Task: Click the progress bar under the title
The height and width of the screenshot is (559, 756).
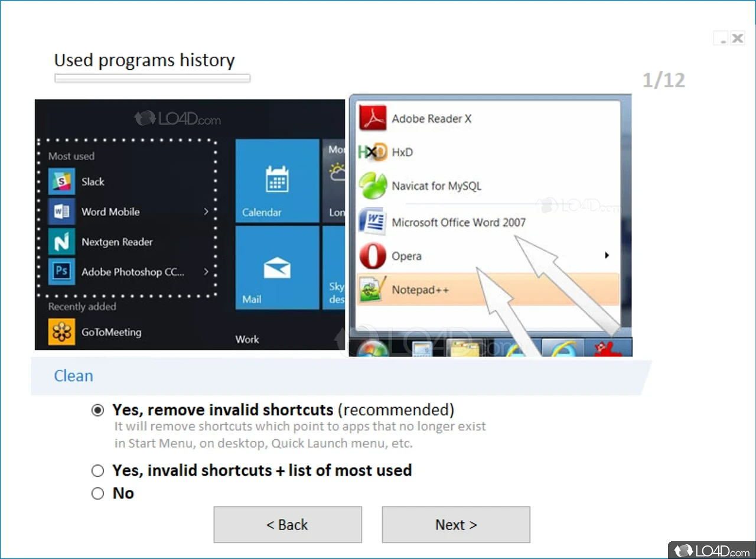Action: click(152, 78)
